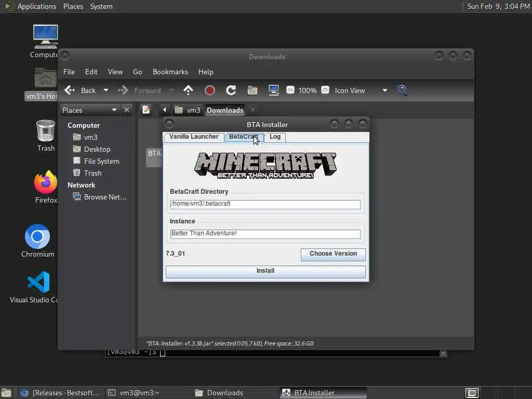Open the File menu
The height and width of the screenshot is (399, 532).
(x=69, y=72)
